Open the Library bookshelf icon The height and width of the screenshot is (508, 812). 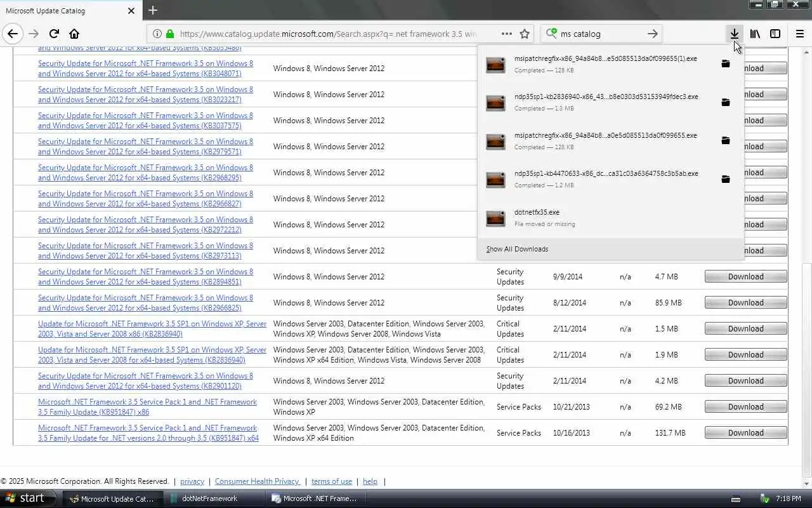pyautogui.click(x=755, y=34)
